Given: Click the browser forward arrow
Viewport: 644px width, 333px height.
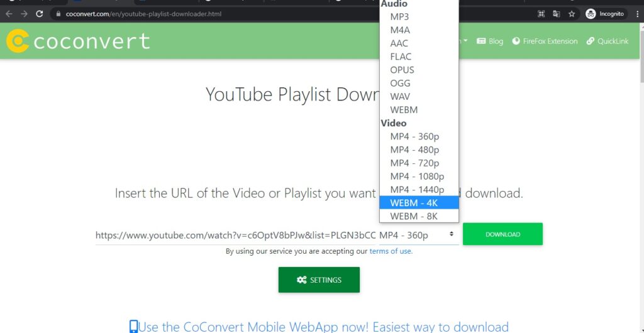Looking at the screenshot, I should pyautogui.click(x=25, y=14).
